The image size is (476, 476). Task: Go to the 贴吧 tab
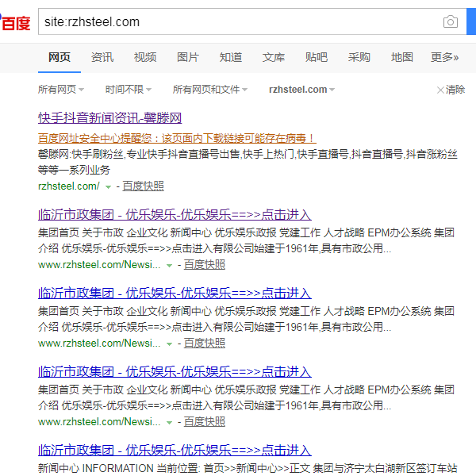[x=317, y=57]
